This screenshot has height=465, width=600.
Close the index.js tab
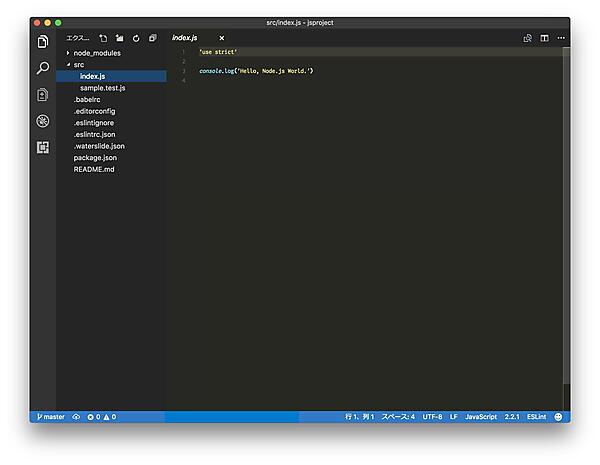coord(222,38)
